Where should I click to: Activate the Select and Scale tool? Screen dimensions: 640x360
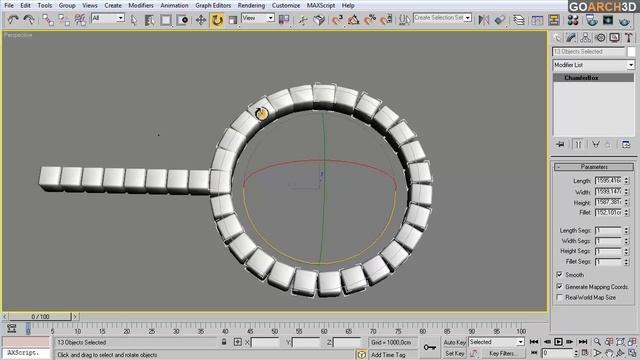(233, 20)
